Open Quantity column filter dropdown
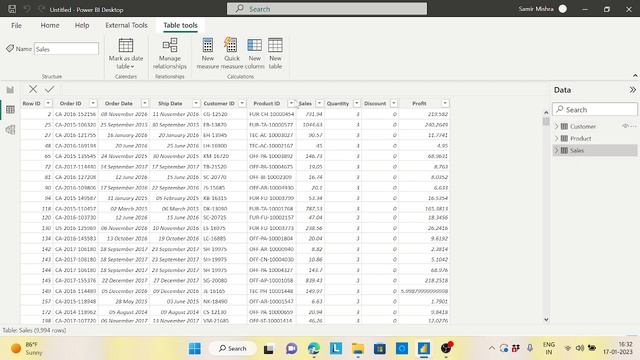The image size is (640, 360). (x=357, y=103)
